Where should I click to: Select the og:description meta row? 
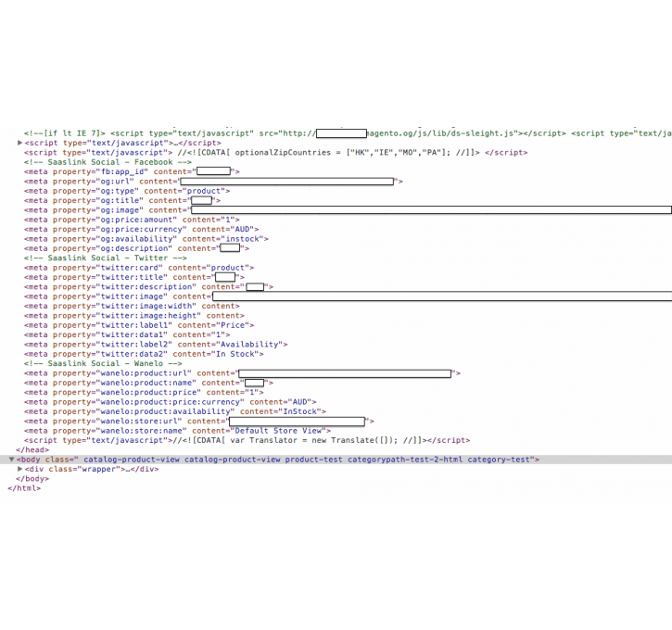[136, 248]
